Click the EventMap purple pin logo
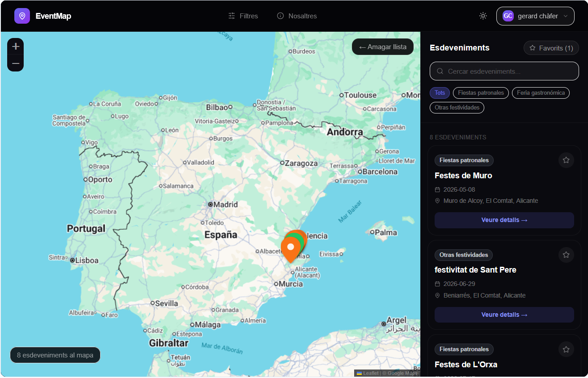The height and width of the screenshot is (378, 588). pyautogui.click(x=22, y=16)
